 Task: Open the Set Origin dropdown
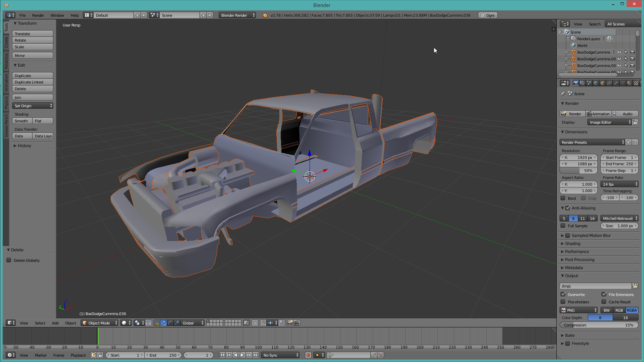33,106
